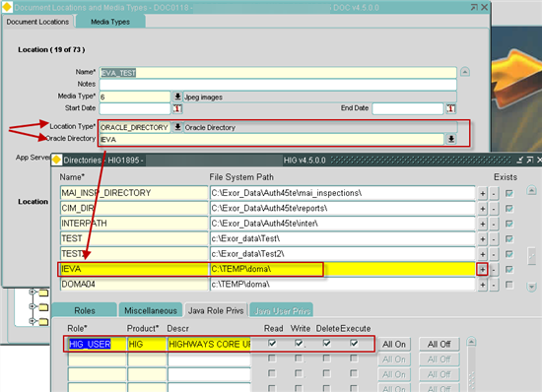This screenshot has height=392, width=542.
Task: Click All On for HIG_USER role
Action: 394,344
